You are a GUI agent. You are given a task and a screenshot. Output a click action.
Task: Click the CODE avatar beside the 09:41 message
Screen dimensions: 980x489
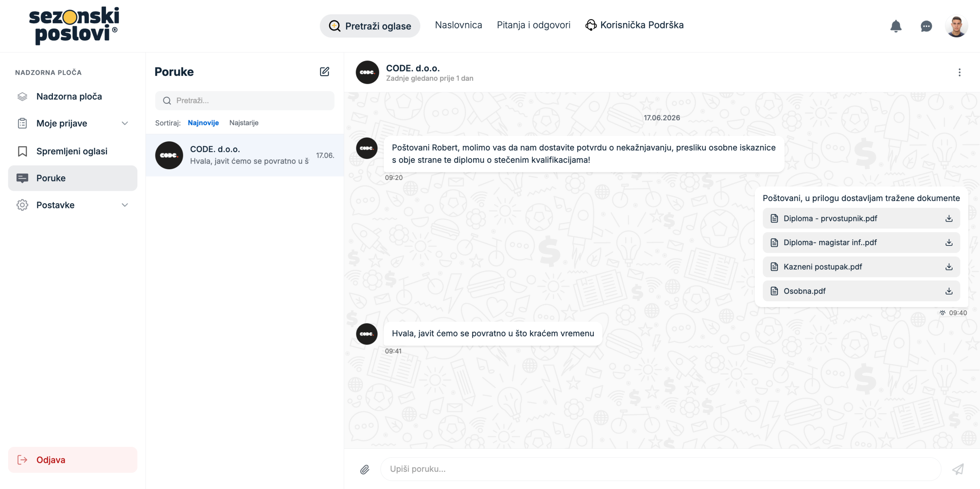(367, 334)
